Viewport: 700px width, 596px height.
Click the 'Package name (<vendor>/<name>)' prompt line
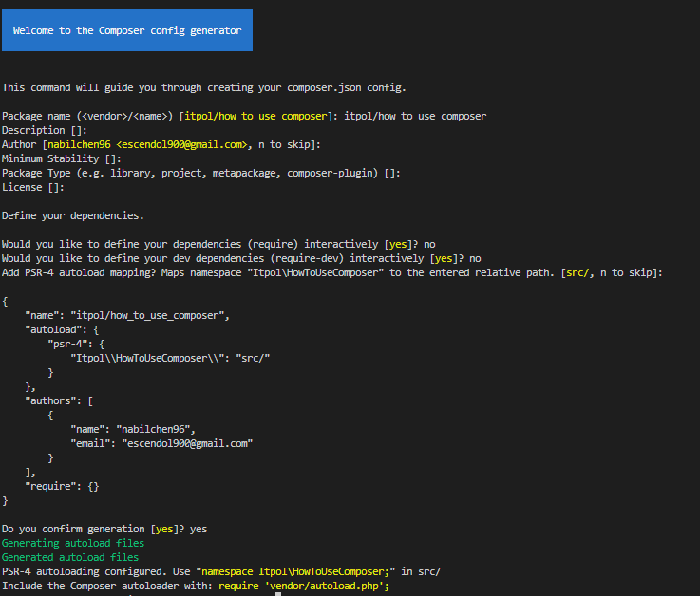244,116
